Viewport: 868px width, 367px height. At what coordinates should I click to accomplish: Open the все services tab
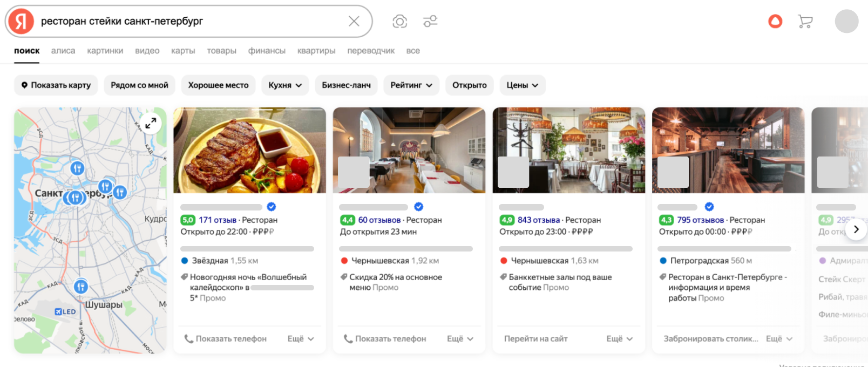[x=413, y=51]
